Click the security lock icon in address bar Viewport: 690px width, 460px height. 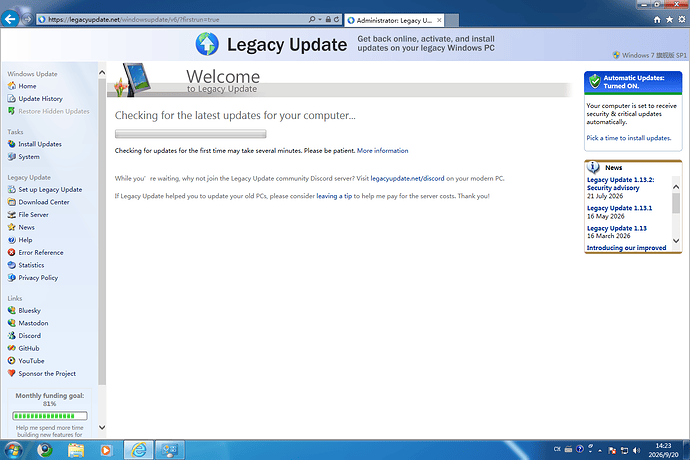coord(328,19)
